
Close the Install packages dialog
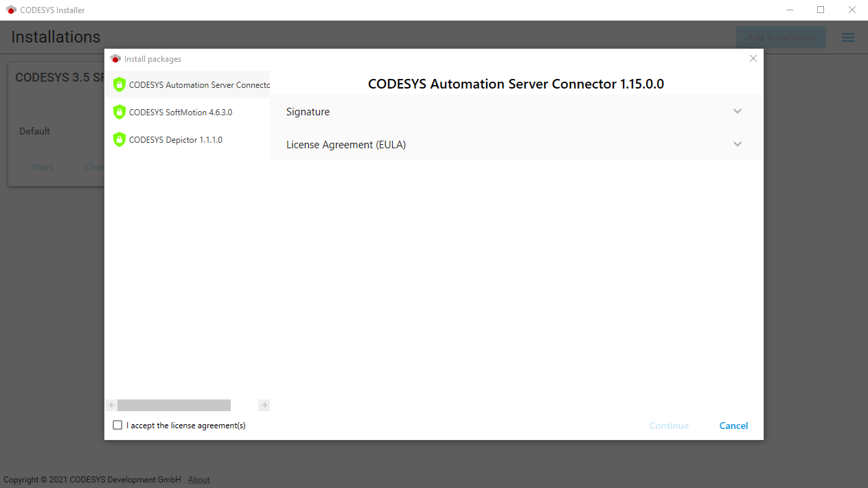click(753, 59)
